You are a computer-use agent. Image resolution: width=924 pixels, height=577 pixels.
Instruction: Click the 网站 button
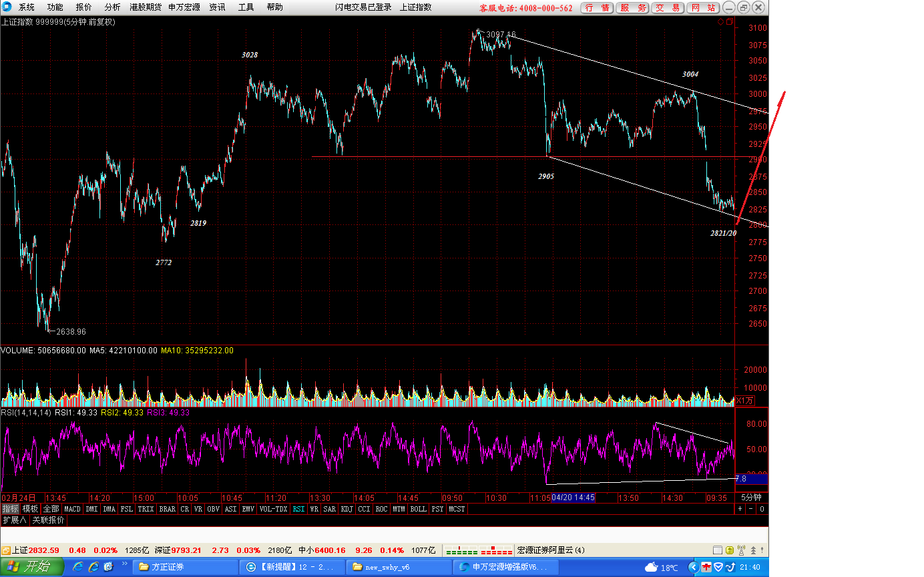pos(702,8)
